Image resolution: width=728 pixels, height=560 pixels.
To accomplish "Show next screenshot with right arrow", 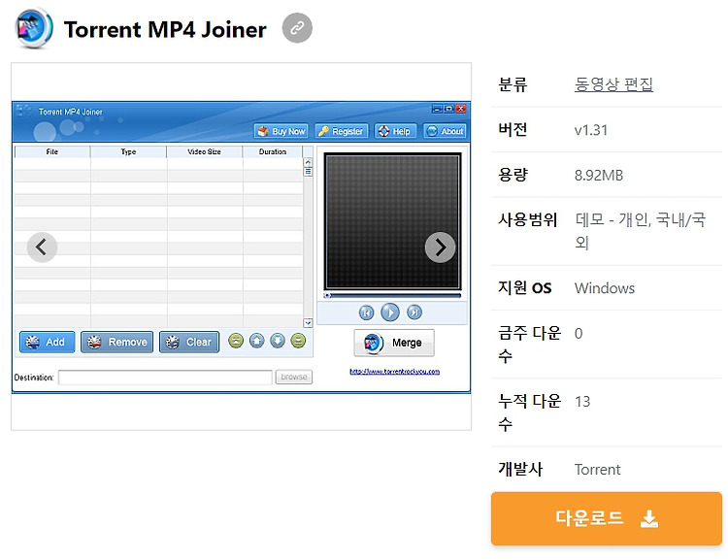I will [x=440, y=247].
